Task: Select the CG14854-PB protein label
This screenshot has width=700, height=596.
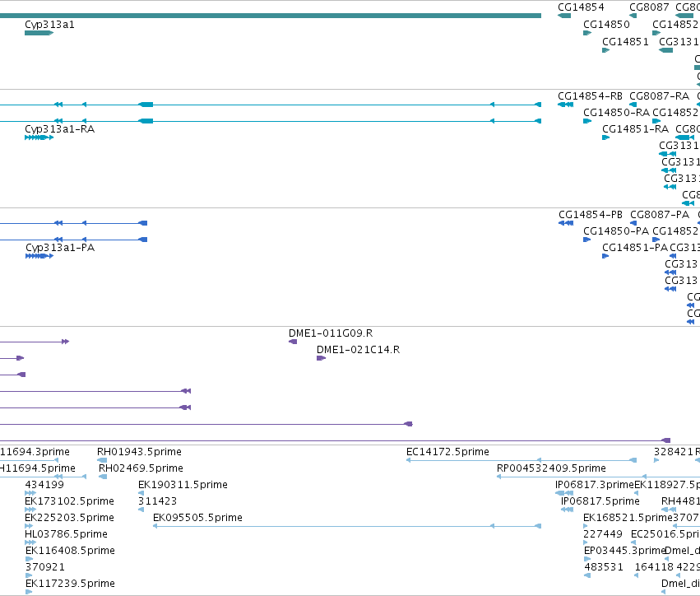Action: coord(590,215)
